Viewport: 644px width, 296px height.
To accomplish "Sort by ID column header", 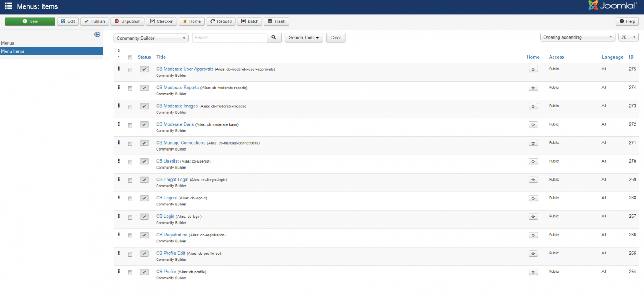I will [631, 57].
